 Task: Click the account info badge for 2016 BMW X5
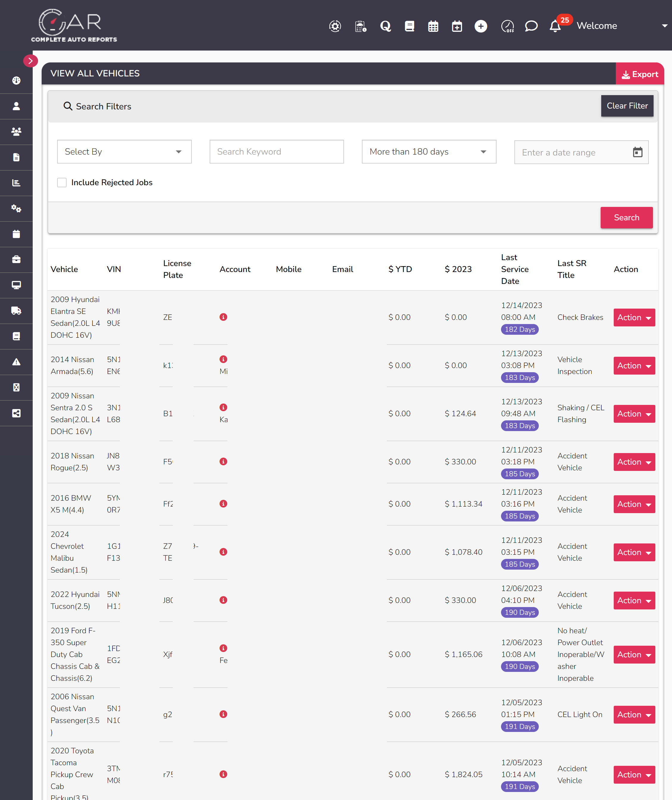(x=224, y=504)
